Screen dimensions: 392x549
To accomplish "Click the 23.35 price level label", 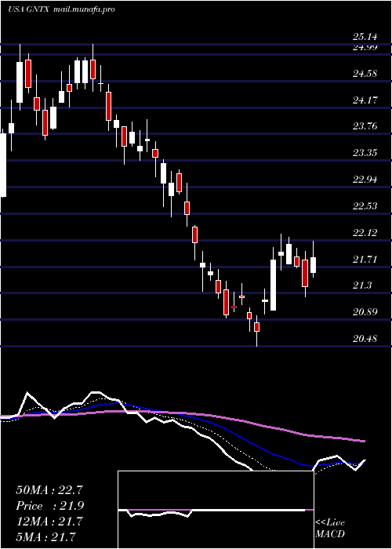I will 365,153.
